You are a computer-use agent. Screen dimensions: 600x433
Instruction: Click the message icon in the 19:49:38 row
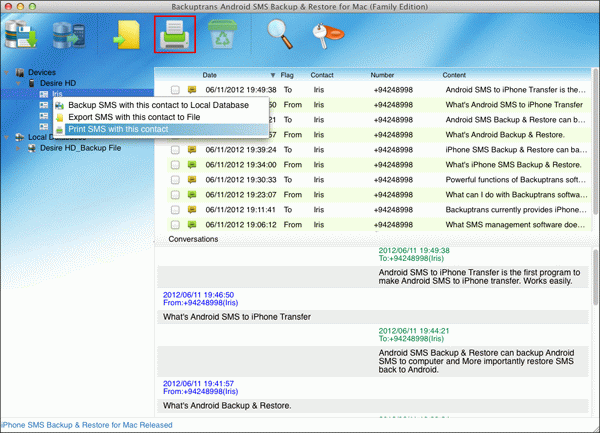[192, 90]
